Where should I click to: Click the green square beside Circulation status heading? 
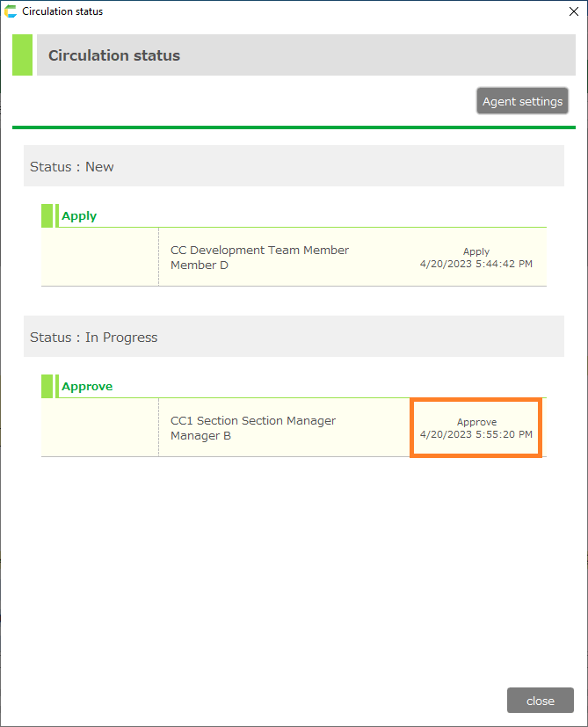pos(22,55)
